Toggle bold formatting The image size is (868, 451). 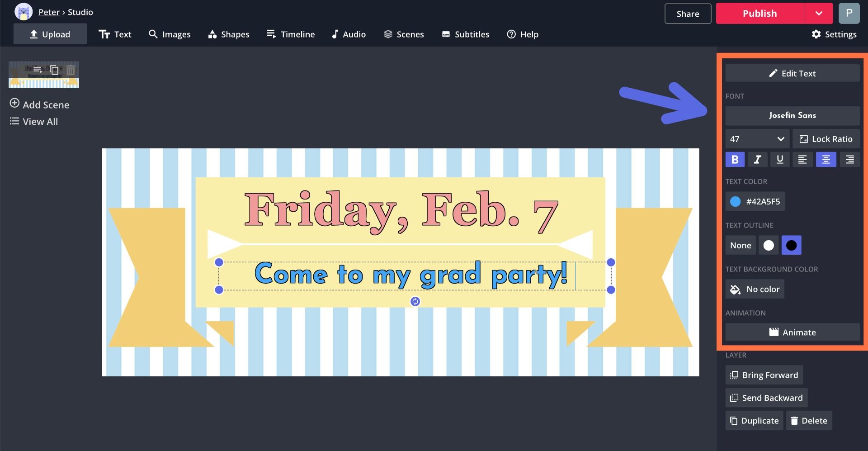click(735, 159)
